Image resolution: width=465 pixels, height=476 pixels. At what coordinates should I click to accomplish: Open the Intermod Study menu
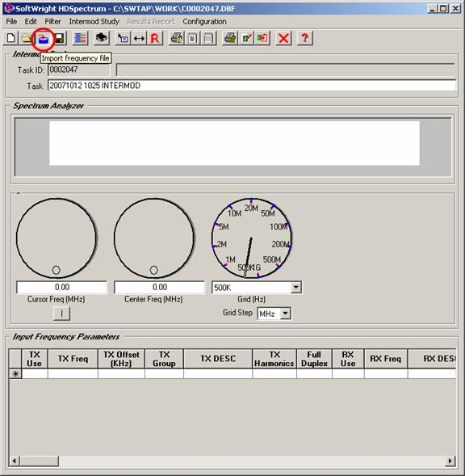[94, 22]
